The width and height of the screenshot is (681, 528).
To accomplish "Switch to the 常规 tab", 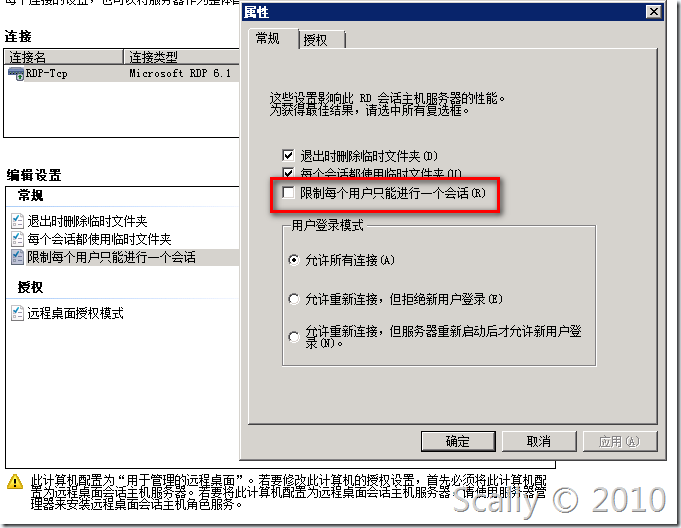I will [x=273, y=39].
